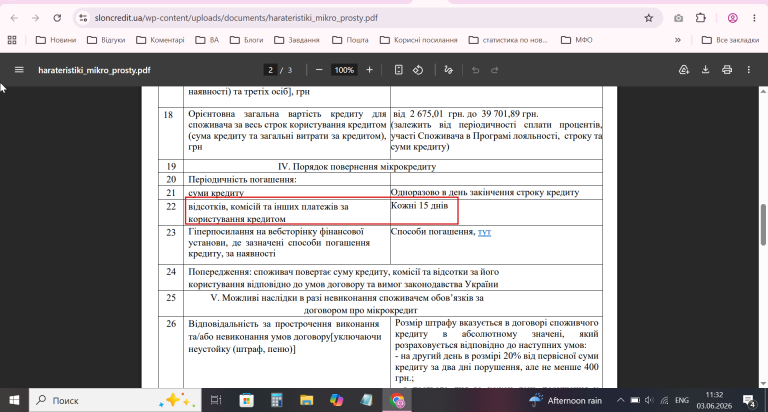Open the Коментарі bookmark folder
Screen dimensions: 768x412
tap(161, 40)
